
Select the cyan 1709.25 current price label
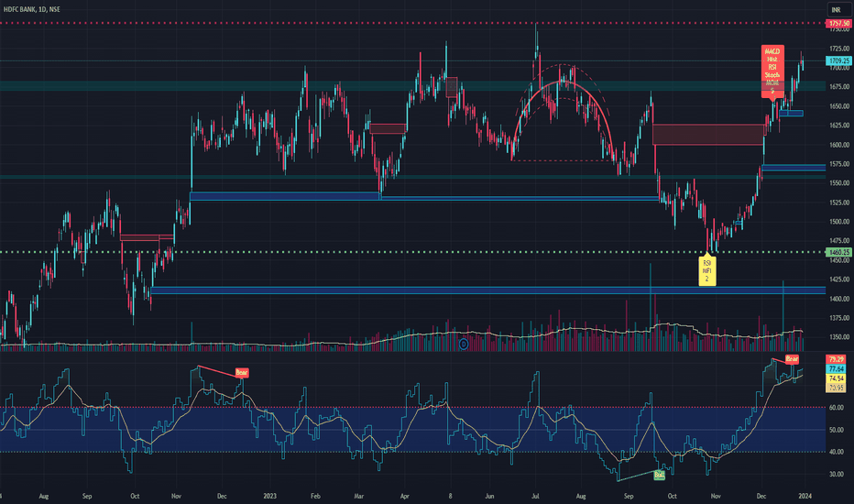pos(838,61)
